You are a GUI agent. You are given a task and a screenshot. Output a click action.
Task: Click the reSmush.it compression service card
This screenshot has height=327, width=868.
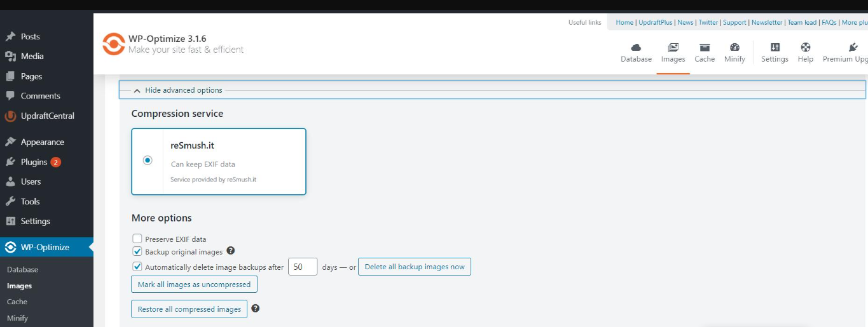click(x=219, y=161)
